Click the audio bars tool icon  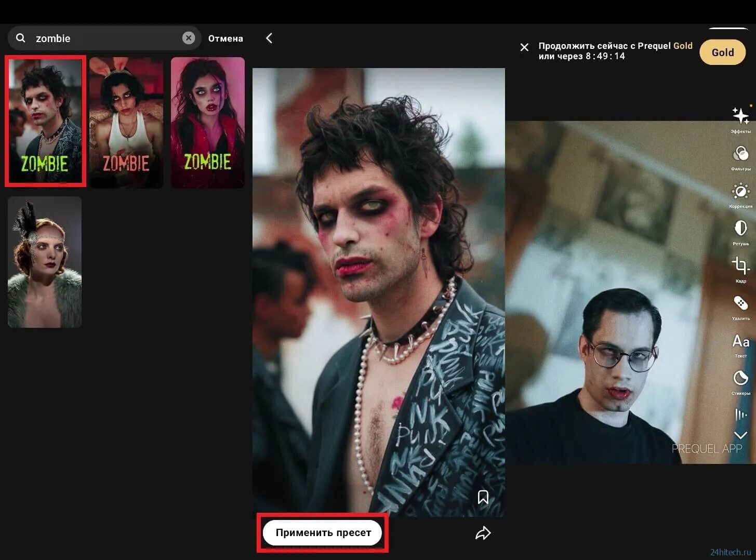740,415
